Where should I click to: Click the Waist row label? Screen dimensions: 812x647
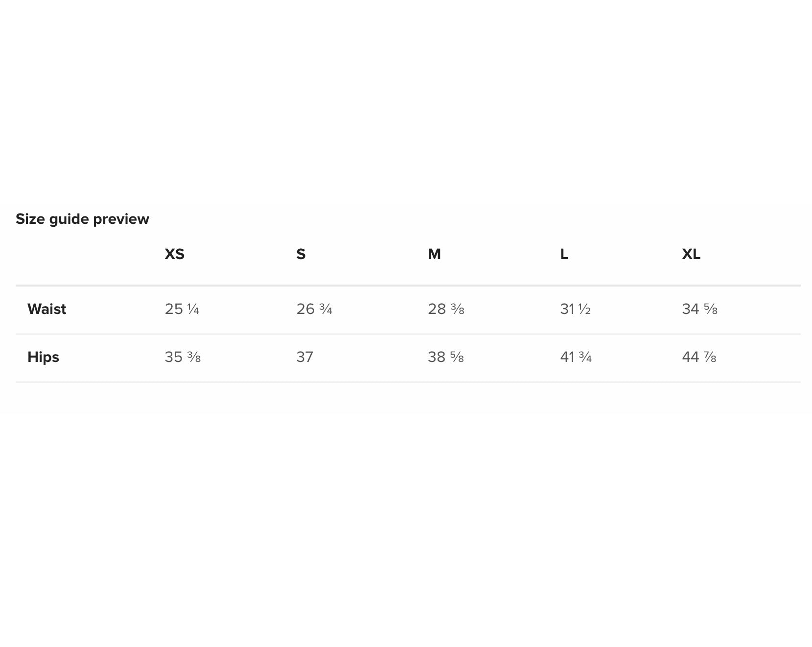[46, 309]
